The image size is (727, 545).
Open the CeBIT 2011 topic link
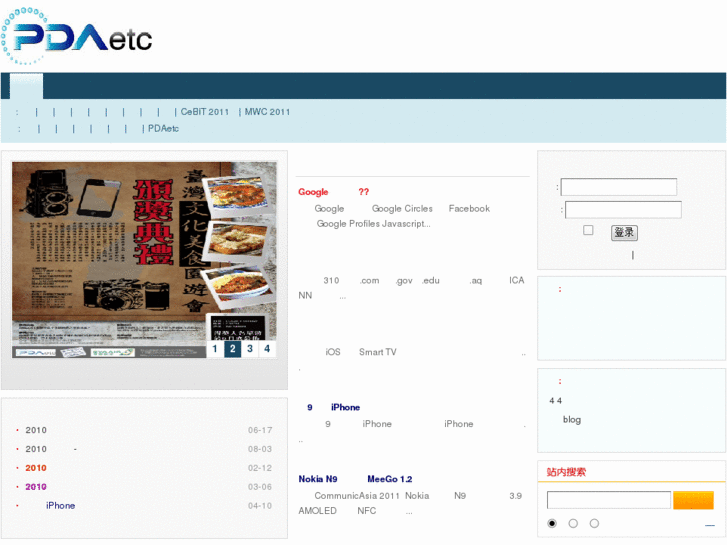click(x=204, y=112)
